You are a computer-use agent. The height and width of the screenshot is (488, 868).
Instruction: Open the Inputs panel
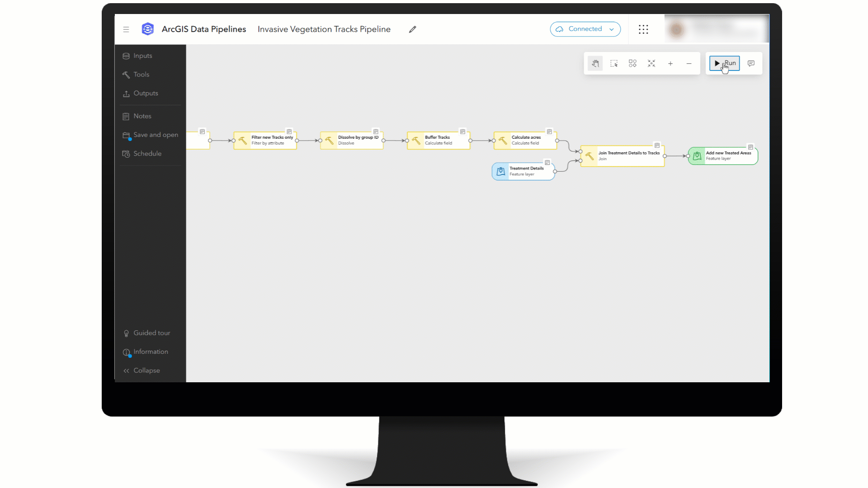(x=142, y=56)
